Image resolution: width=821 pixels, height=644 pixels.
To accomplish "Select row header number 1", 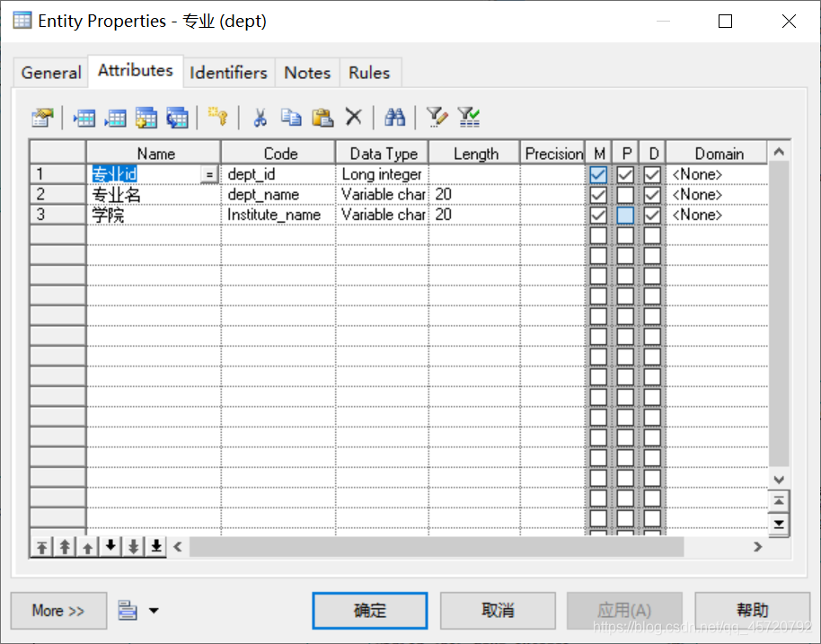I will click(57, 174).
